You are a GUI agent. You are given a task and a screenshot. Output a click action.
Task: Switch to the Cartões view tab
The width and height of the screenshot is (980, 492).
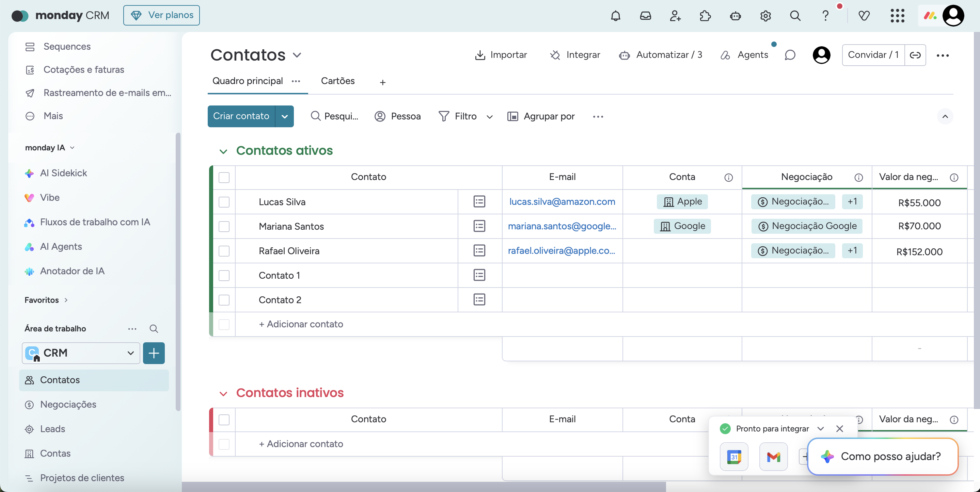[337, 81]
